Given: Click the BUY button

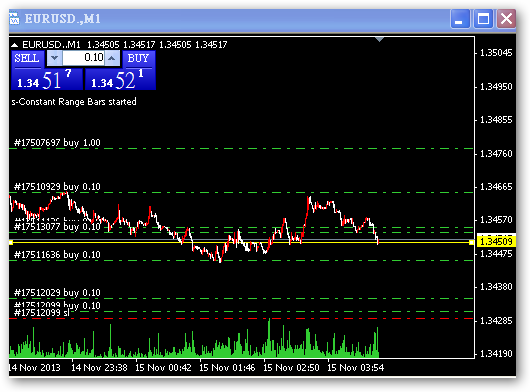Looking at the screenshot, I should tap(139, 58).
